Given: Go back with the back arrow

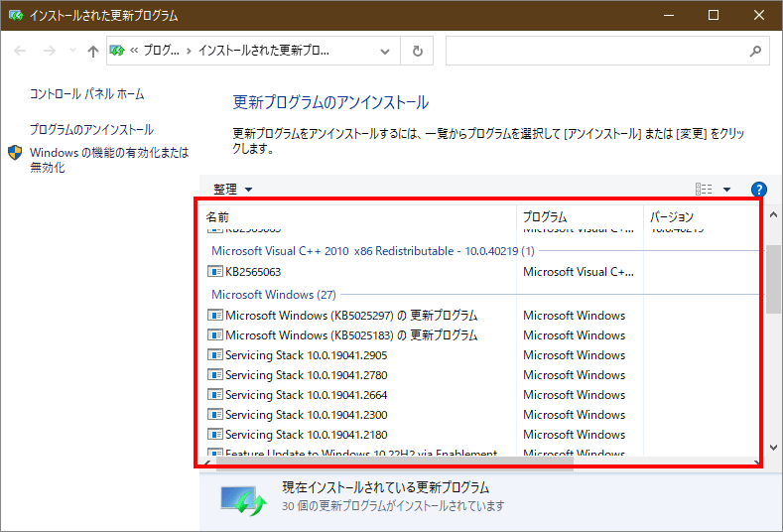Looking at the screenshot, I should [20, 51].
